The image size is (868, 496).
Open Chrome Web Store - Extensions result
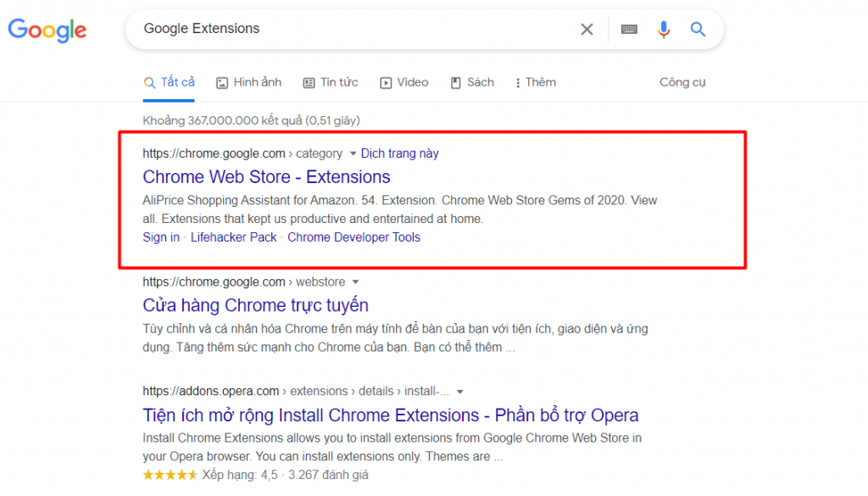[x=266, y=176]
